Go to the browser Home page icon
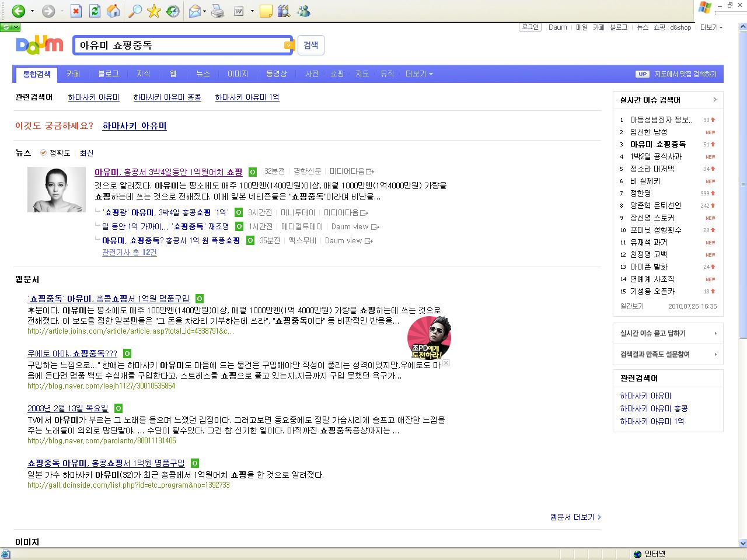Image resolution: width=747 pixels, height=560 pixels. tap(114, 11)
